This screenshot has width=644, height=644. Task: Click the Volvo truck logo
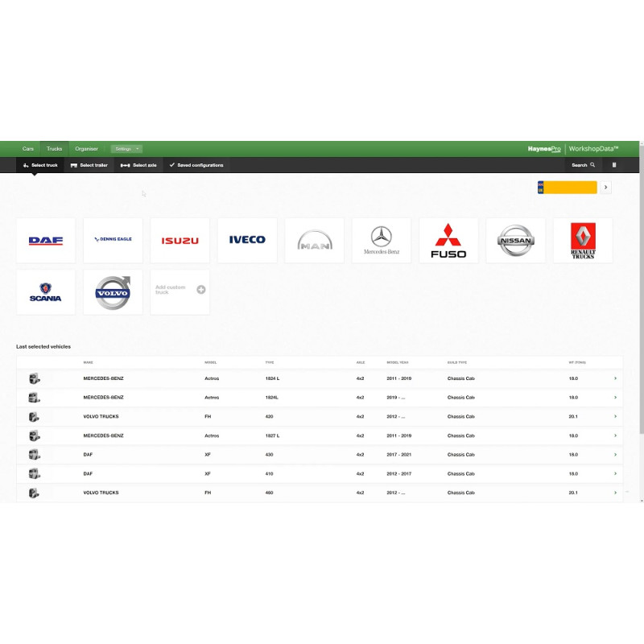[113, 291]
